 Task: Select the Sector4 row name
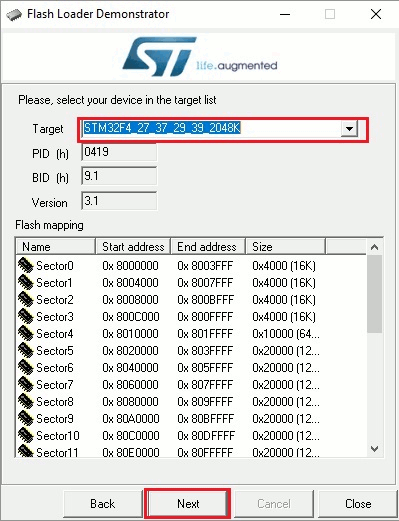pos(55,334)
